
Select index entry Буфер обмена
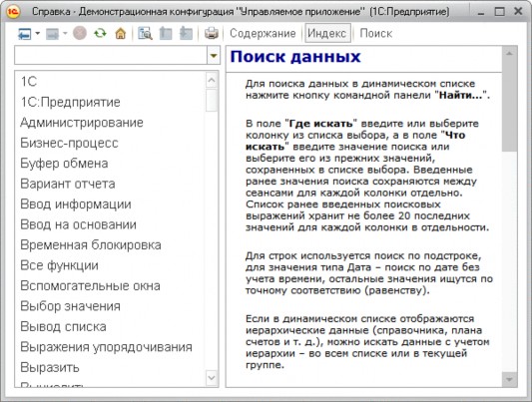click(x=64, y=163)
